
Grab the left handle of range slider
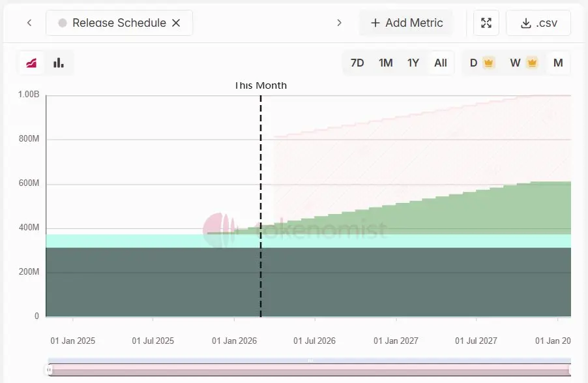(49, 370)
